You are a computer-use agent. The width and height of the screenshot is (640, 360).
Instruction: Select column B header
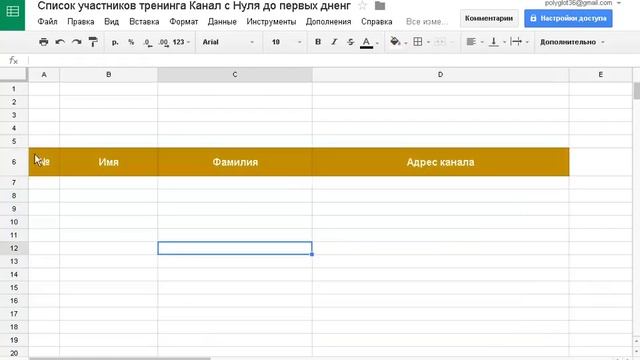(x=109, y=75)
